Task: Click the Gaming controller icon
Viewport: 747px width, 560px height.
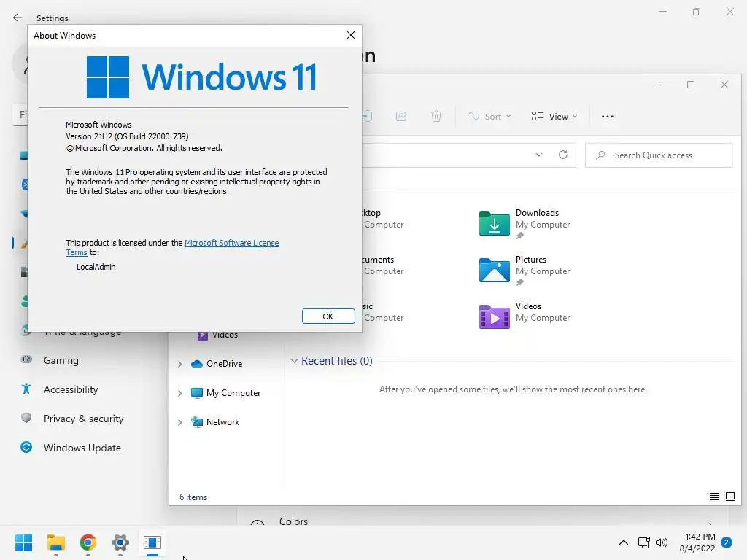Action: point(26,359)
